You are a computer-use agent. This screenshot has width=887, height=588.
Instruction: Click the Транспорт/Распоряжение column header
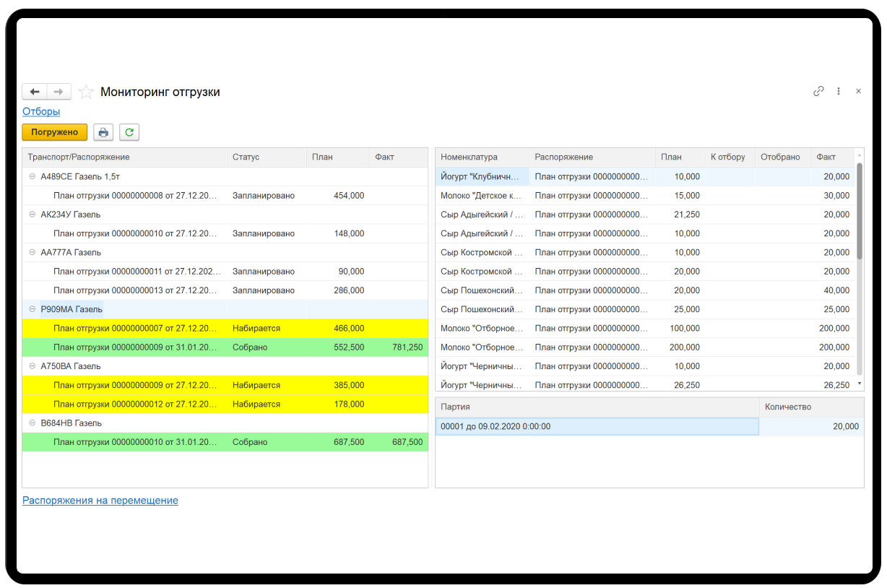[125, 157]
